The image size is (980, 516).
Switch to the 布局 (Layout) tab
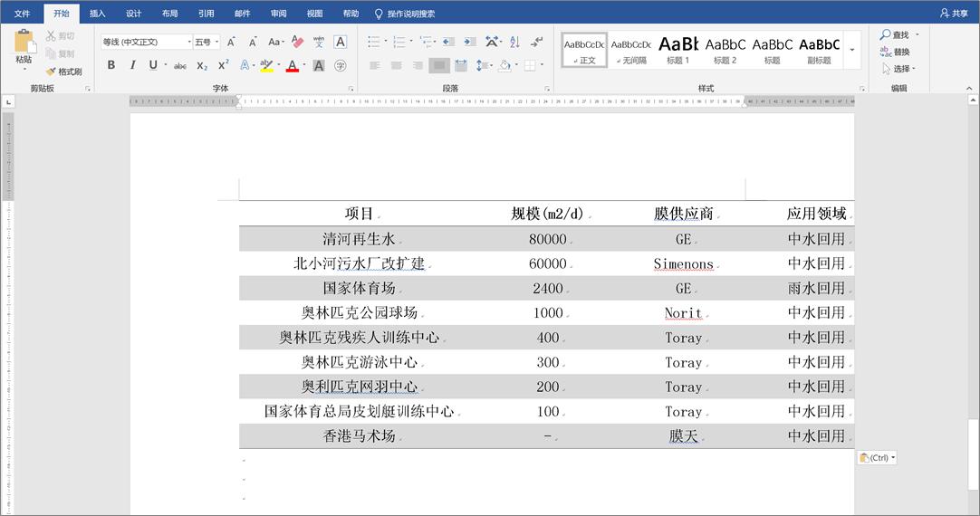click(170, 13)
